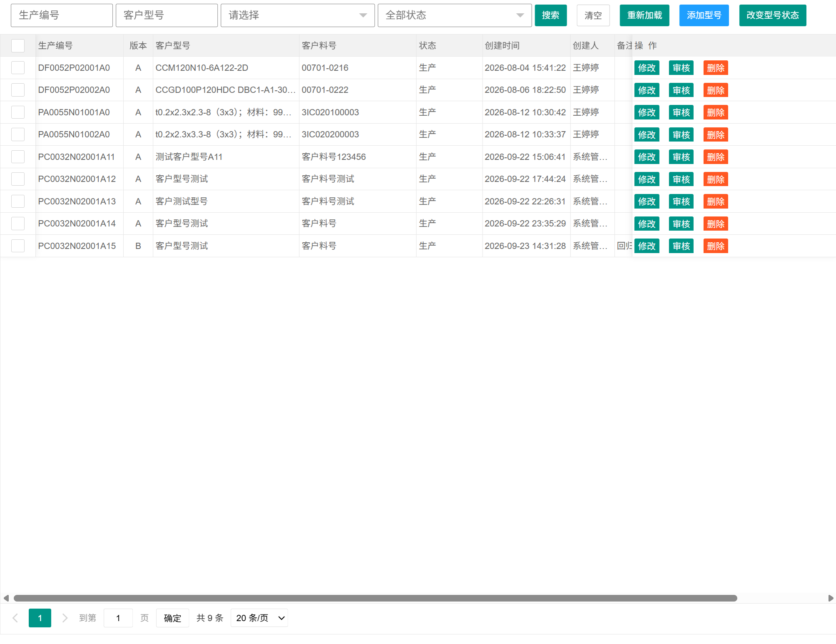Viewport: 836px width, 644px height.
Task: Click the next page arrow in pagination
Action: click(65, 618)
